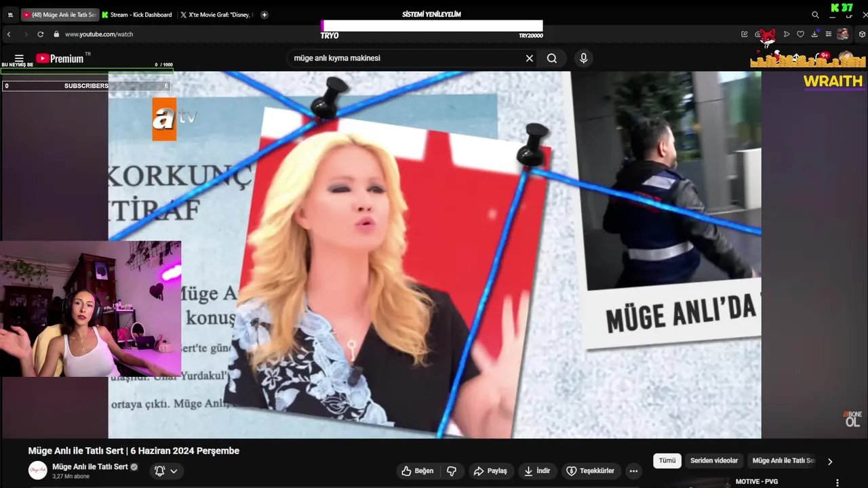The image size is (868, 488).
Task: Go forward with the browser forward arrow
Action: point(26,34)
